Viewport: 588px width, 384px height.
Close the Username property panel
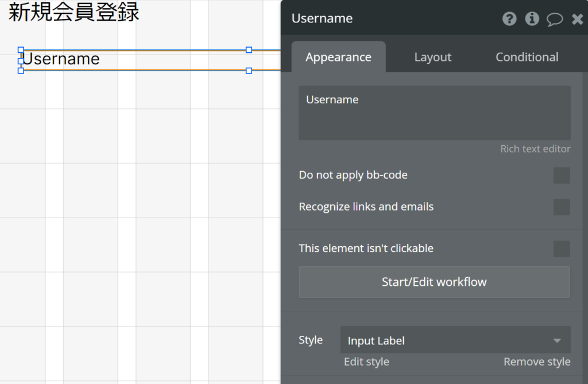point(577,19)
